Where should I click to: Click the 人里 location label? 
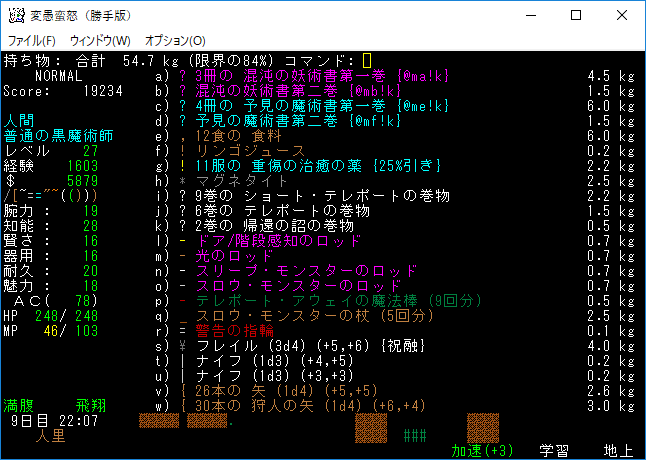tap(51, 436)
